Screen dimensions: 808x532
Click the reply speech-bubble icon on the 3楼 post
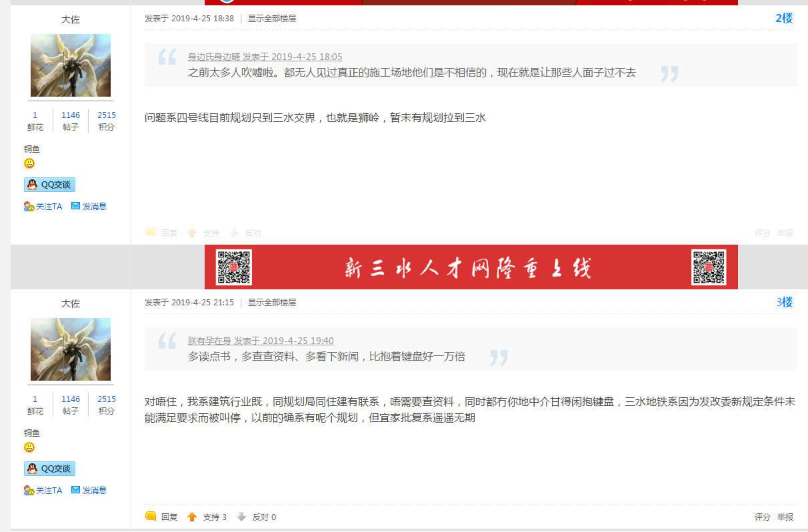[150, 516]
